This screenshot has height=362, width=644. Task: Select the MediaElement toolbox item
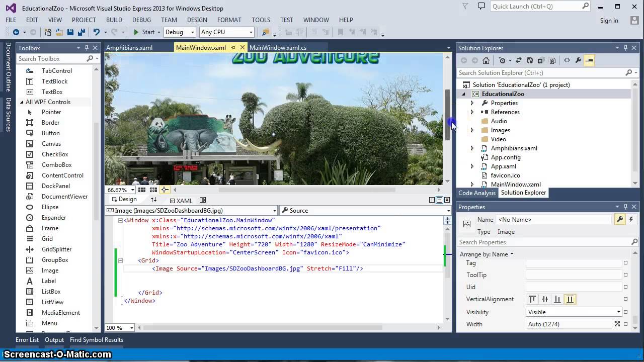pos(61,313)
